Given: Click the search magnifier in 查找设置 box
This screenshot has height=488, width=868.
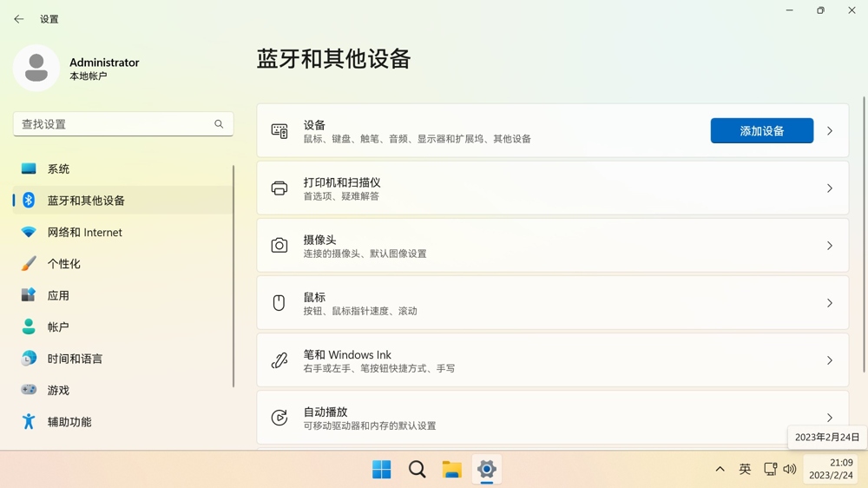Looking at the screenshot, I should (219, 124).
